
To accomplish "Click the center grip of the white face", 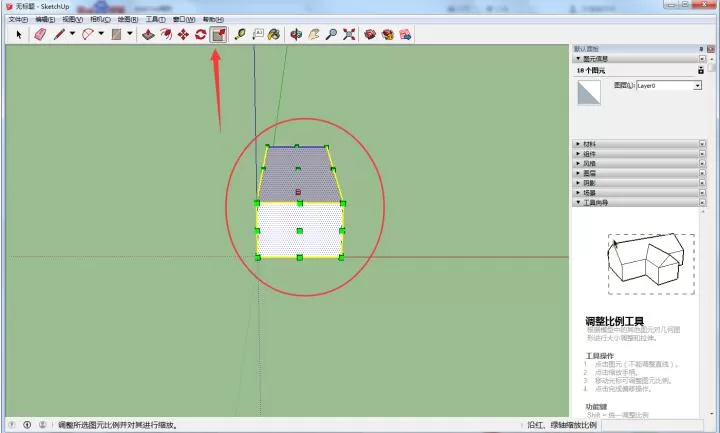I will [300, 231].
